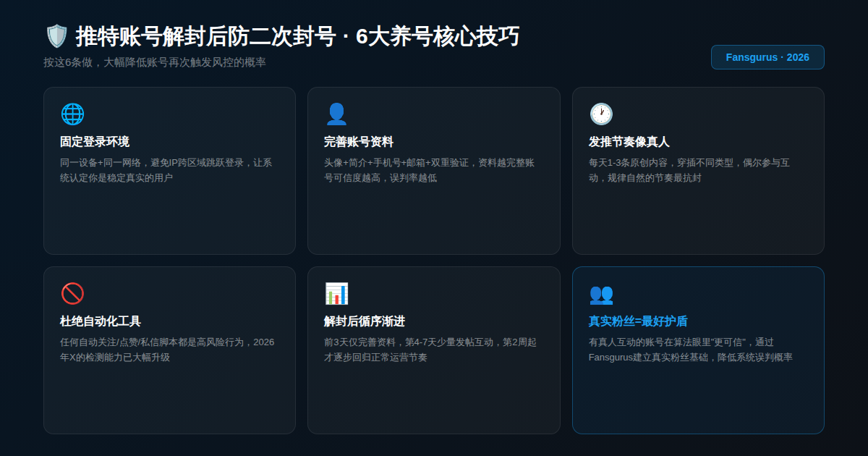Screen dimensions: 868x456
Task: Click the two-person icon above 真实粉丝=最好护盾
Action: coord(600,293)
